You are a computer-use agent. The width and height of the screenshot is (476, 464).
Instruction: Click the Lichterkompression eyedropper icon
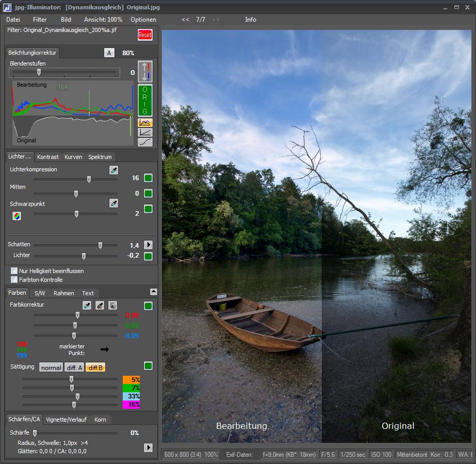coord(113,170)
